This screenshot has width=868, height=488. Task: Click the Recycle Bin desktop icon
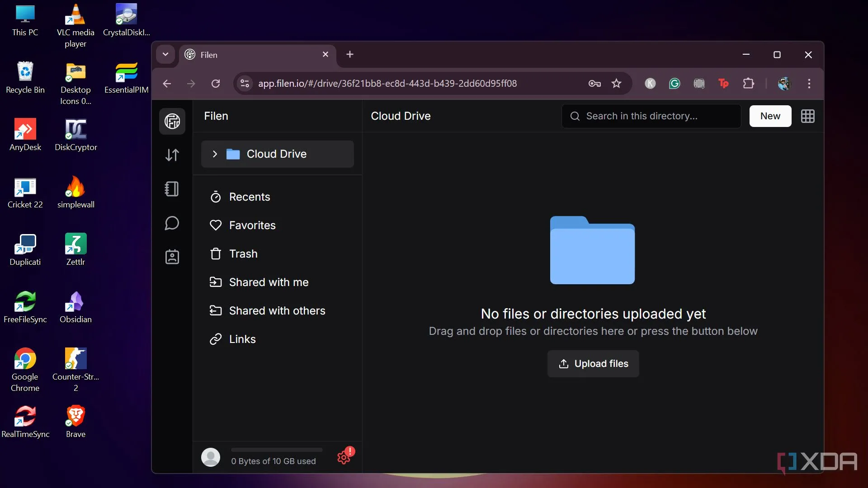(25, 78)
